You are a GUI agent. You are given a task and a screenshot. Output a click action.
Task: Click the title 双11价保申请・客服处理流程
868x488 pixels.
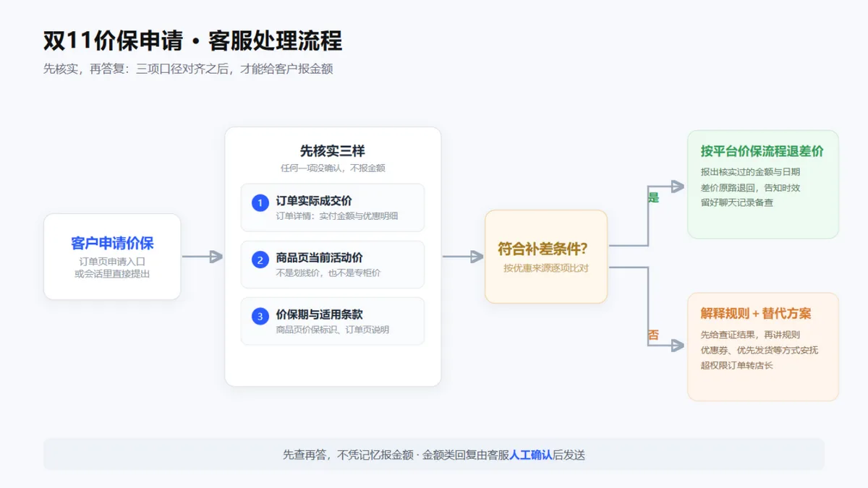coord(193,40)
